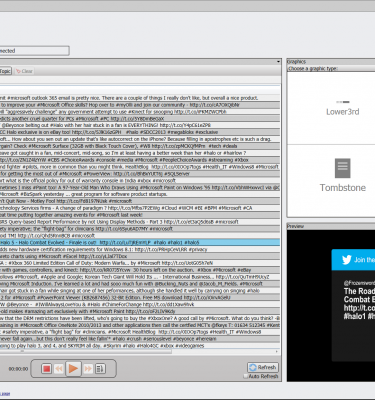Viewport: 375px width, 400px height.
Task: Click the right arrow of horizontal scrollbar
Action: click(277, 351)
